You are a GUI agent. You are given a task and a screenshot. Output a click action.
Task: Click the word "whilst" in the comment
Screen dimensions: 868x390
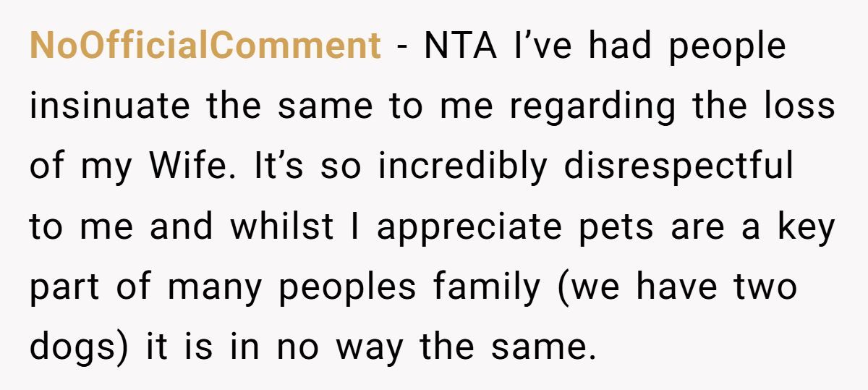coord(282,226)
